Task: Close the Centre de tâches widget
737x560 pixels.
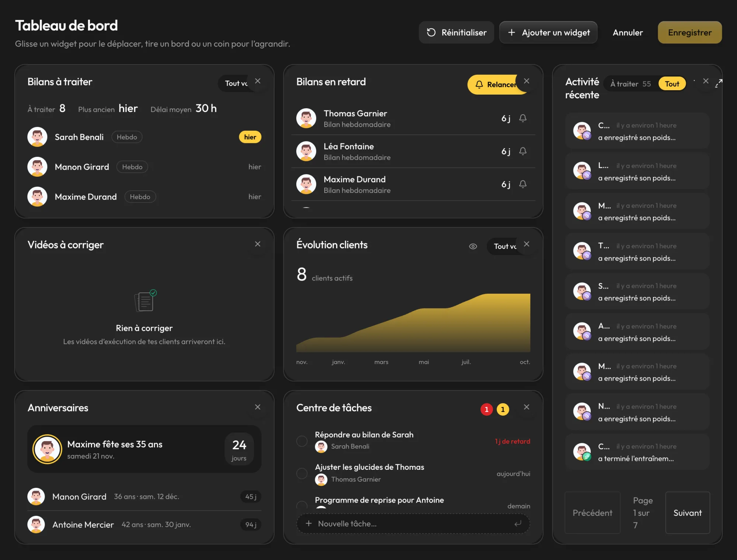Action: [527, 407]
